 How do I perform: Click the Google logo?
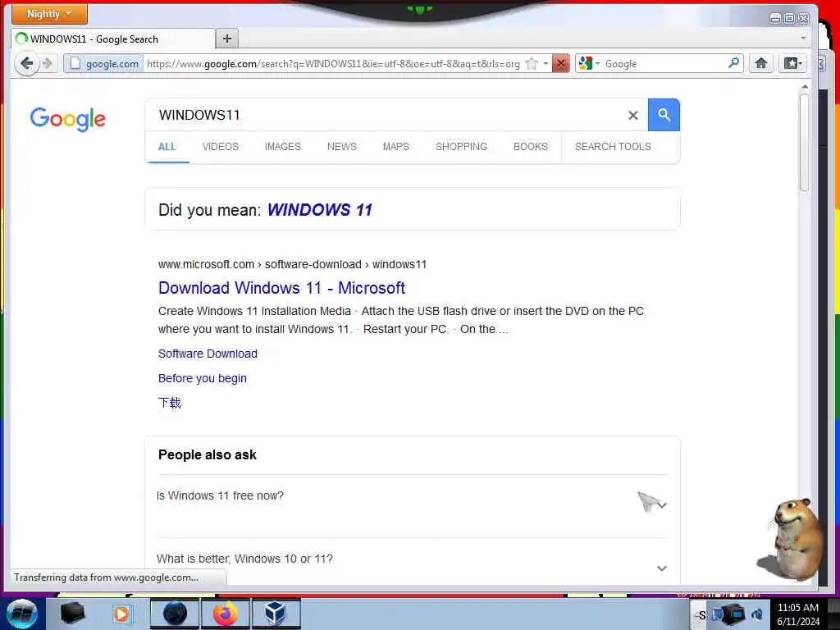68,119
